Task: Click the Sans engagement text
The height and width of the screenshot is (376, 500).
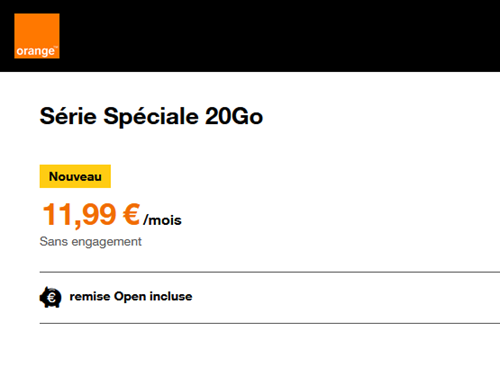Action: (90, 242)
